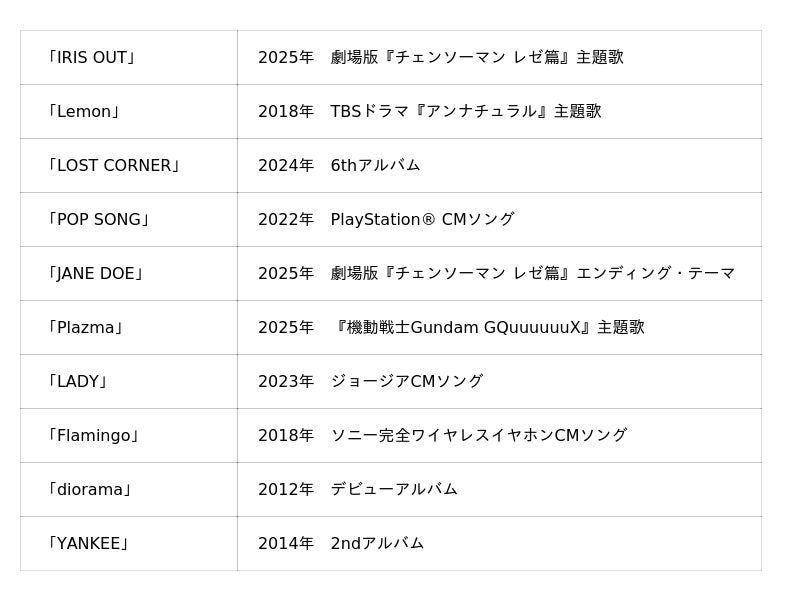Select the 「YANKEE」 title cell

coord(88,544)
